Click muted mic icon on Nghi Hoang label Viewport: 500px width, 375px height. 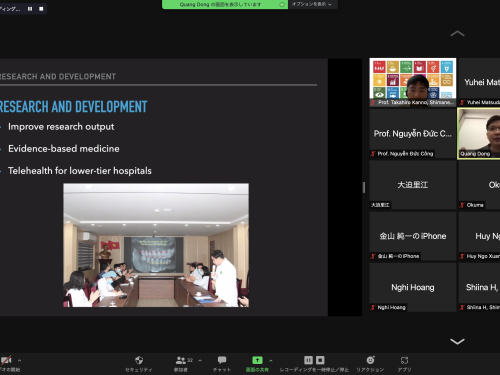click(x=373, y=307)
